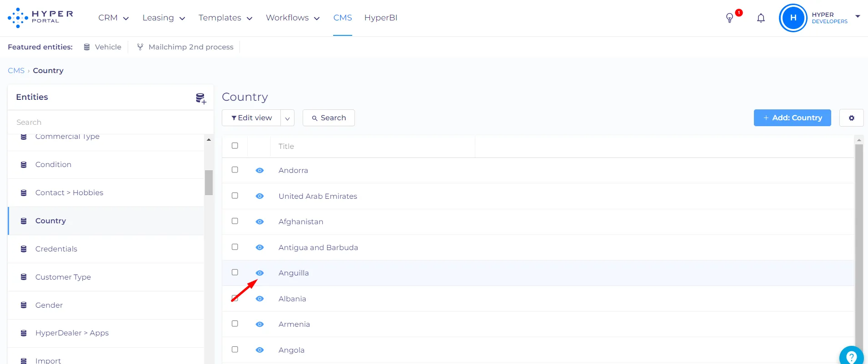View the Albania record eye icon
Image resolution: width=868 pixels, height=364 pixels.
(259, 299)
